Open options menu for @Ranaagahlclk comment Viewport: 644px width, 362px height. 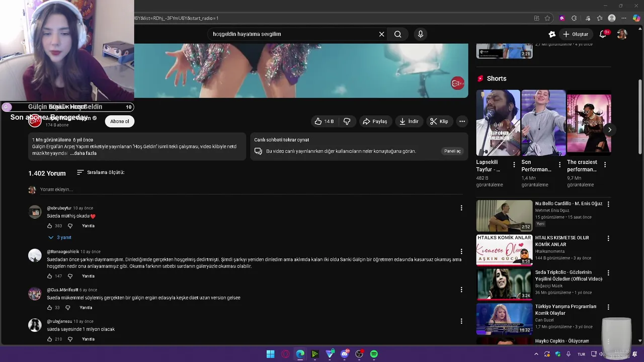(461, 251)
